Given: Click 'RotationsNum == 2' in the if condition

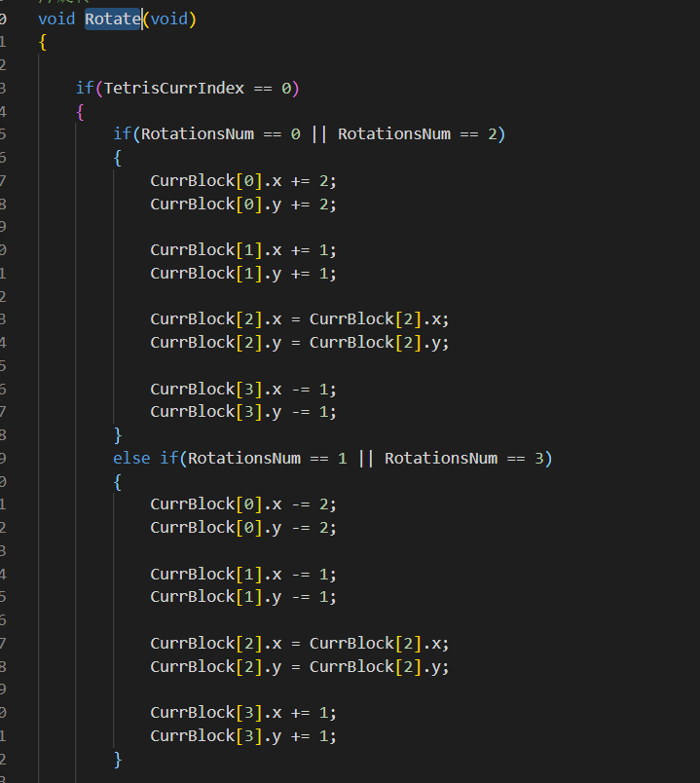Looking at the screenshot, I should [418, 134].
